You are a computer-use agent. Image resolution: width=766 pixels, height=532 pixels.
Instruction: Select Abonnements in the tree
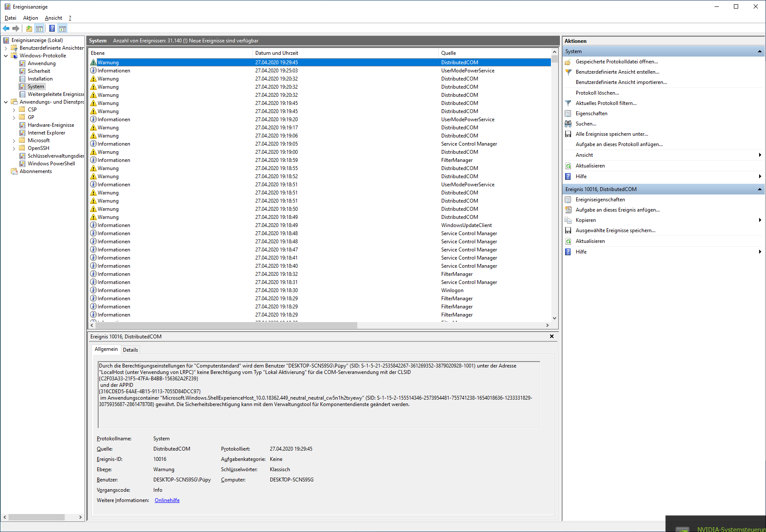36,171
